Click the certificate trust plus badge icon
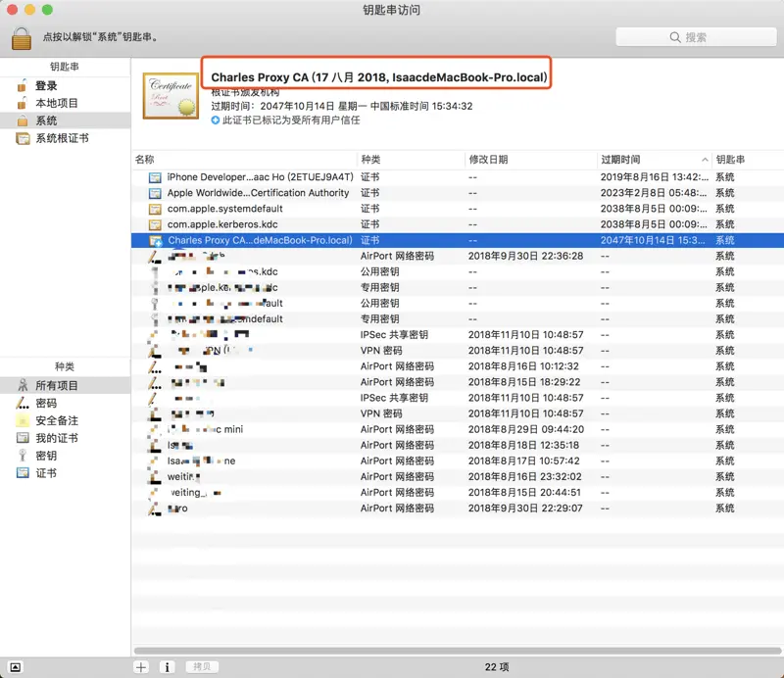Image resolution: width=784 pixels, height=678 pixels. click(x=215, y=121)
